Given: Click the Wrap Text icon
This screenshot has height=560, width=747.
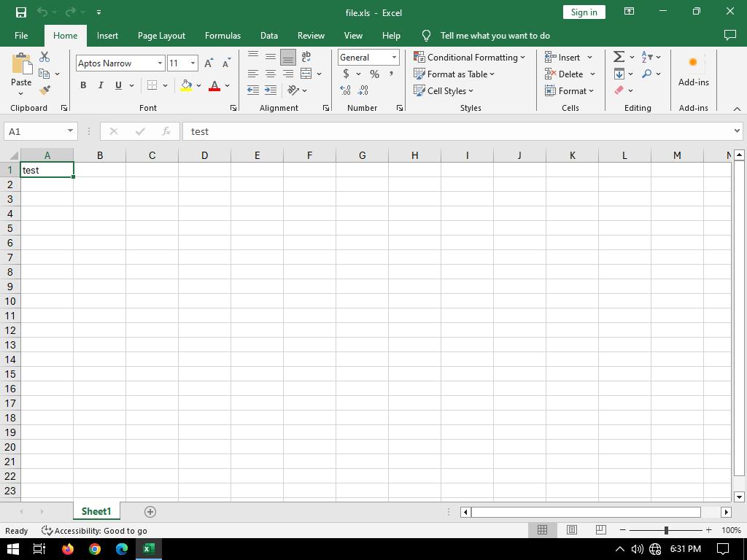Looking at the screenshot, I should 306,57.
